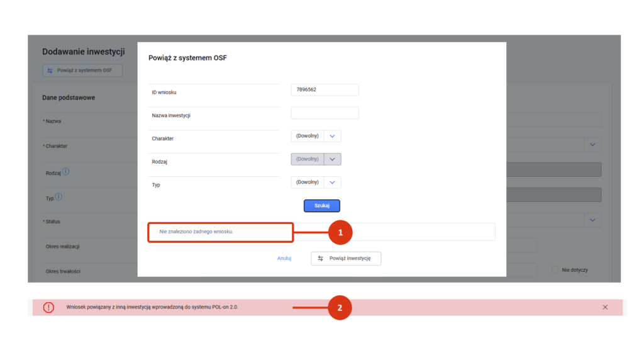Click the error exclamation icon in banner
The image size is (644, 348).
[x=48, y=307]
